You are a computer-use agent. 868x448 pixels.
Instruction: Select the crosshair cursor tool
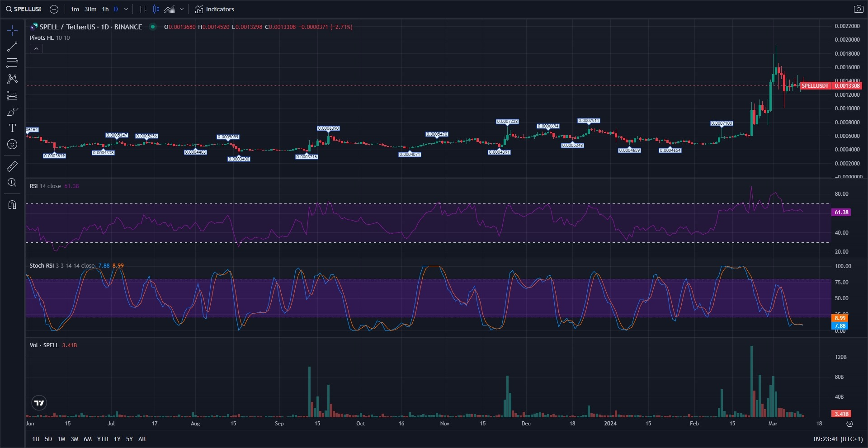[x=12, y=30]
